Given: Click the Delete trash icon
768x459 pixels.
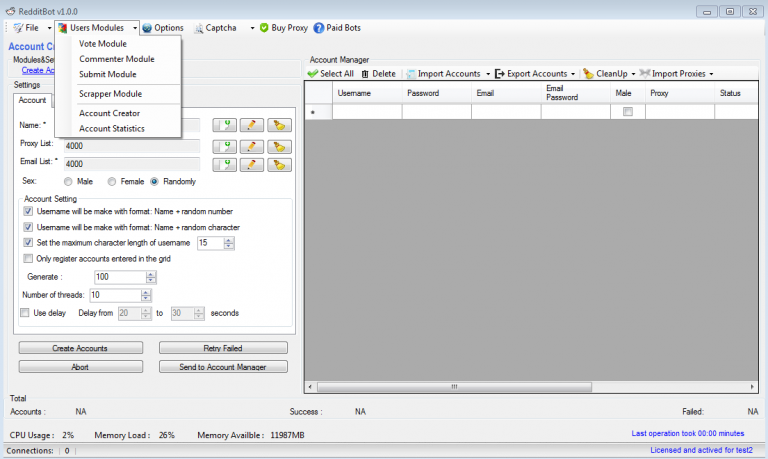Looking at the screenshot, I should [x=365, y=74].
